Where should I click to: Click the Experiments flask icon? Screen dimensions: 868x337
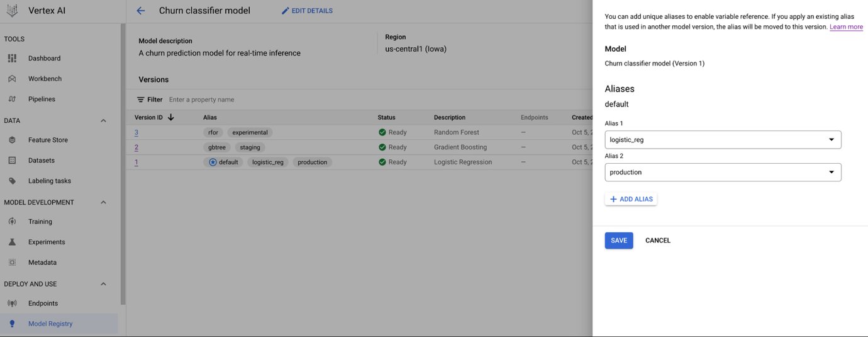pyautogui.click(x=12, y=242)
